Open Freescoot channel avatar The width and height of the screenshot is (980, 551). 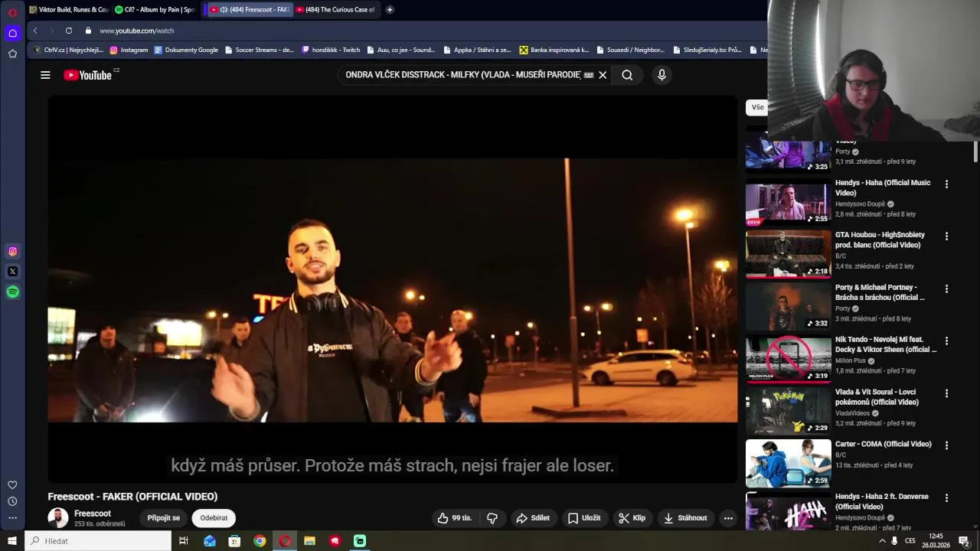point(58,518)
